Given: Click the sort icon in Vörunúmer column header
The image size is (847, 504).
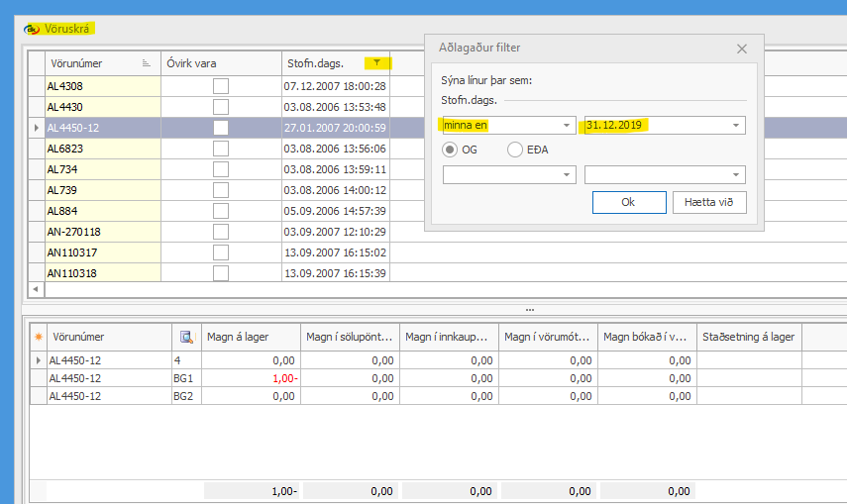Looking at the screenshot, I should tap(148, 63).
